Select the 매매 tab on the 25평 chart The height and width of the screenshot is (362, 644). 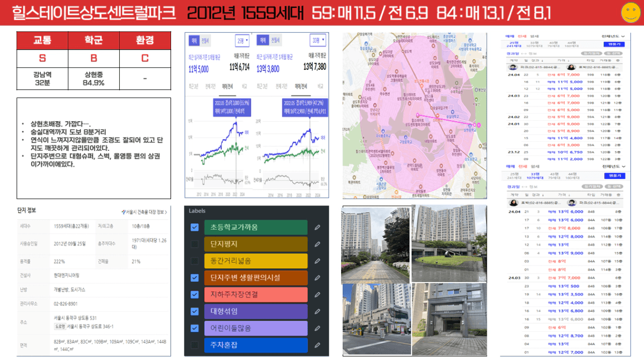point(194,40)
